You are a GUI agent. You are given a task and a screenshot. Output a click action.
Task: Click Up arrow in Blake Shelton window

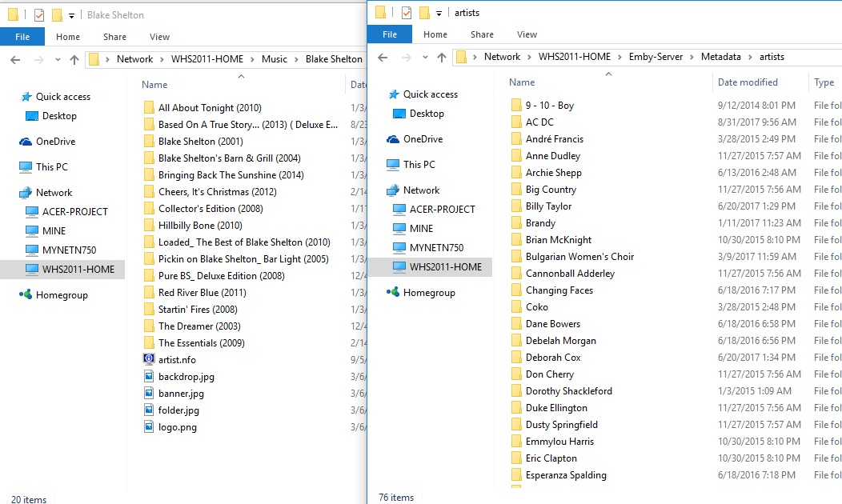[74, 59]
